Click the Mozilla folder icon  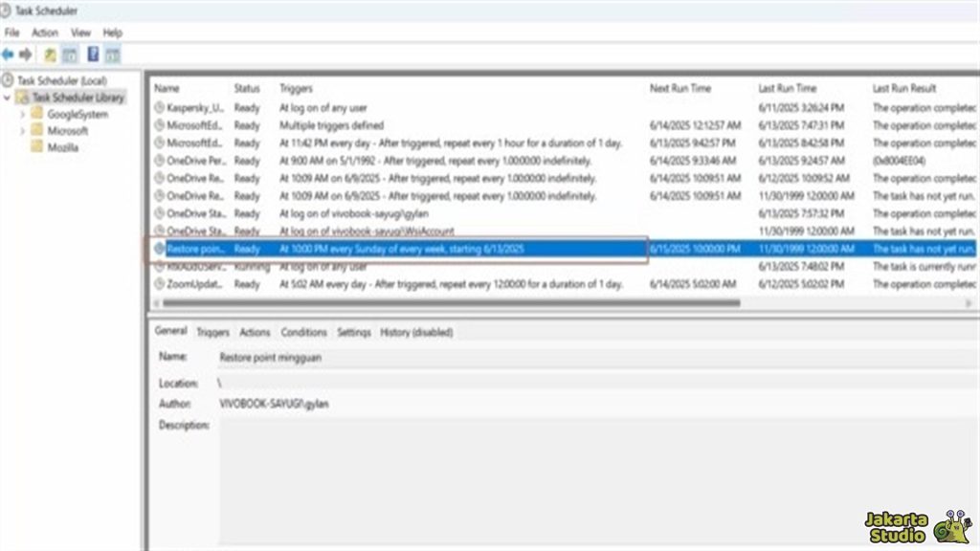click(x=37, y=148)
